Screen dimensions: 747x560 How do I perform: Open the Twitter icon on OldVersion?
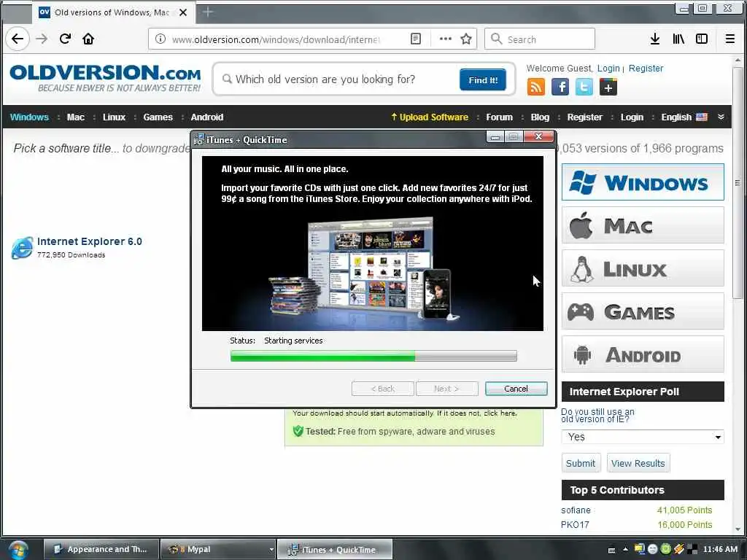coord(584,87)
